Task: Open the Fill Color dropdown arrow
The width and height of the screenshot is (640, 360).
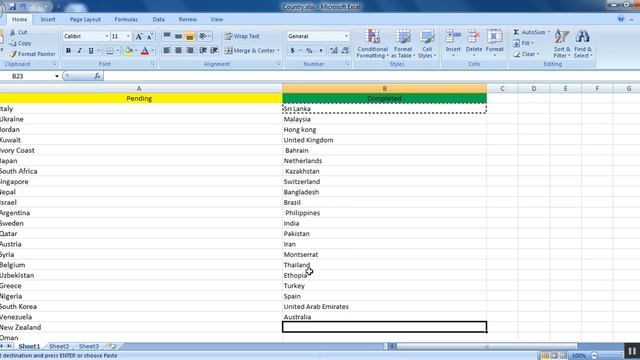Action: 136,51
